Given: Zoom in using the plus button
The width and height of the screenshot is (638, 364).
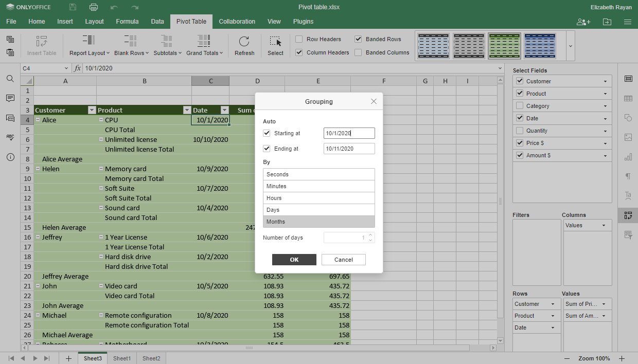Looking at the screenshot, I should pos(622,358).
